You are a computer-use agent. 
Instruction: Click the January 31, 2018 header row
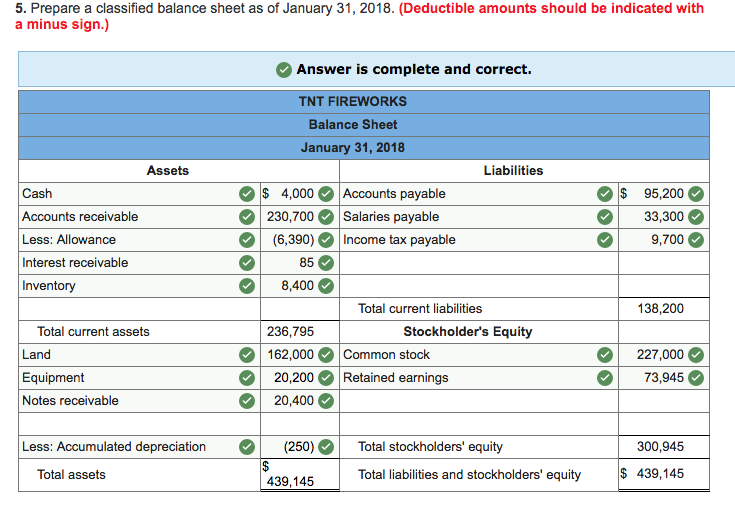point(364,148)
